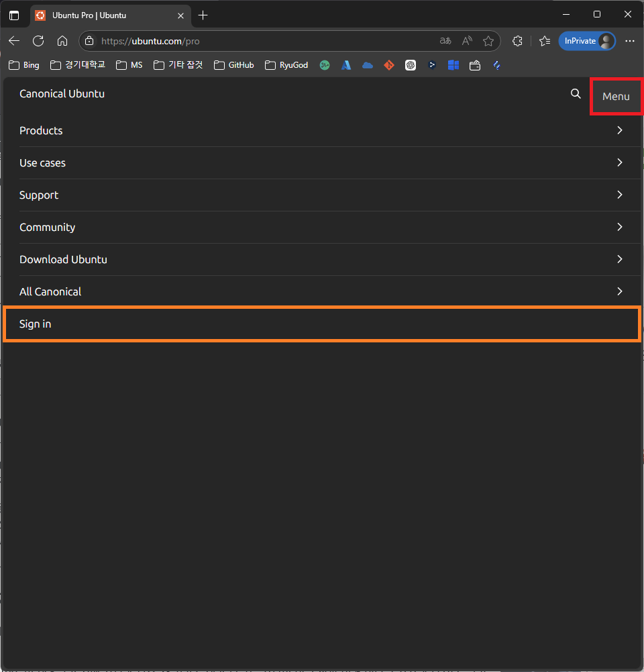
Task: Refresh the current page
Action: click(38, 41)
